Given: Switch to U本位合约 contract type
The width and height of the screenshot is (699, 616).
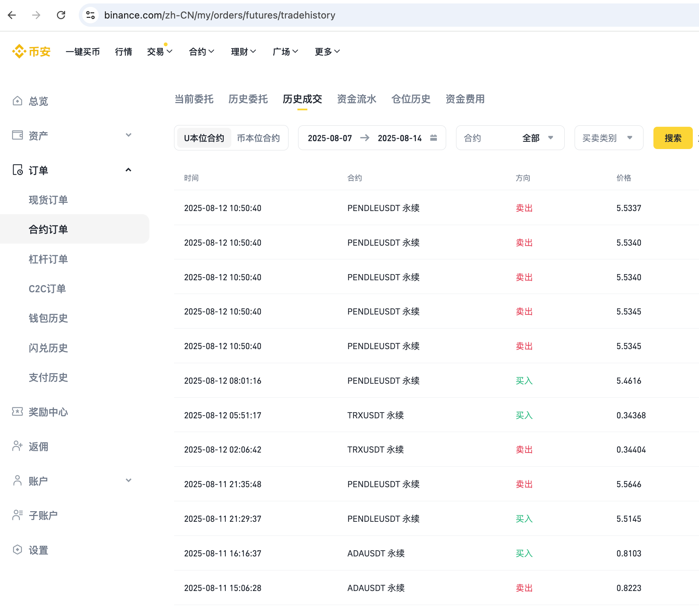Looking at the screenshot, I should tap(204, 138).
